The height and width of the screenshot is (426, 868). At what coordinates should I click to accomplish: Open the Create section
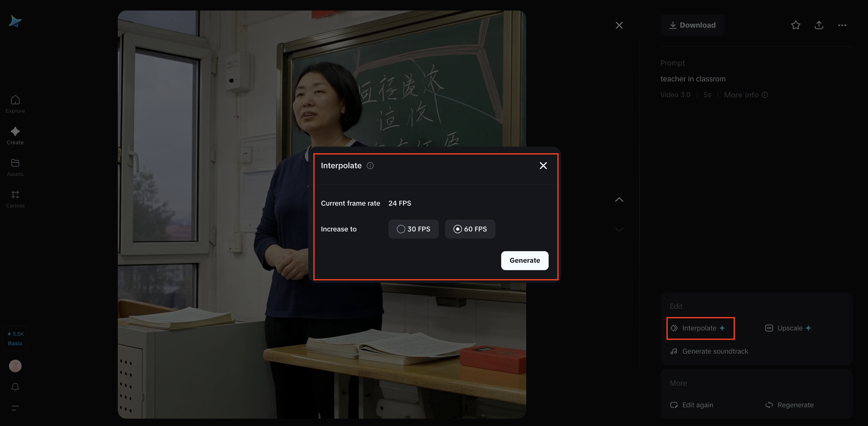[x=15, y=136]
